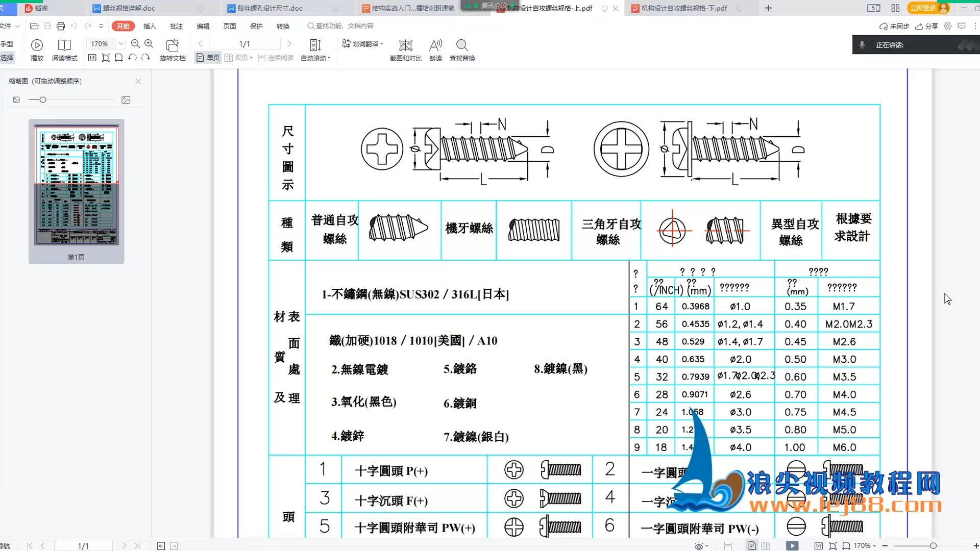The height and width of the screenshot is (551, 980).
Task: Enter reading mode (阅读模式)
Action: (x=64, y=50)
